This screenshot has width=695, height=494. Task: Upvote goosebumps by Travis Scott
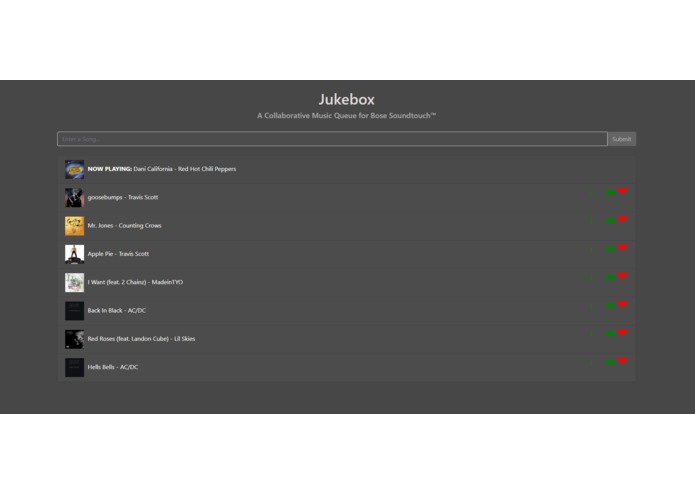(x=610, y=192)
